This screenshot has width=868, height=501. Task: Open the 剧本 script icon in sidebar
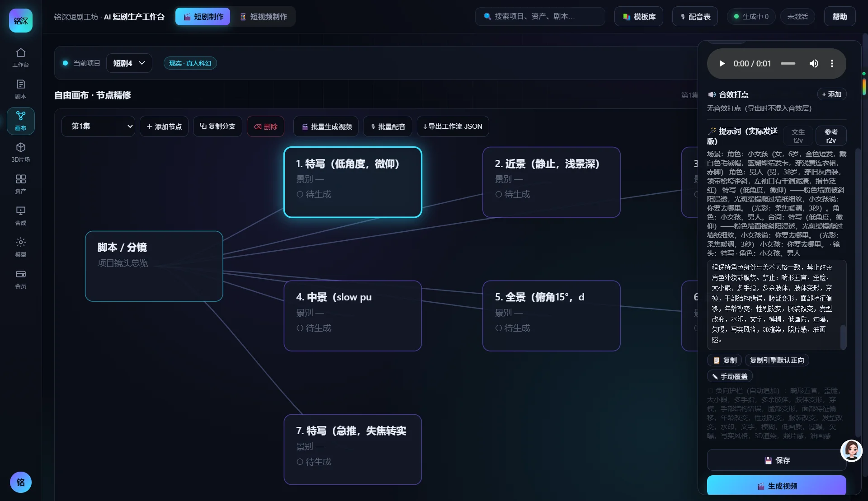21,89
